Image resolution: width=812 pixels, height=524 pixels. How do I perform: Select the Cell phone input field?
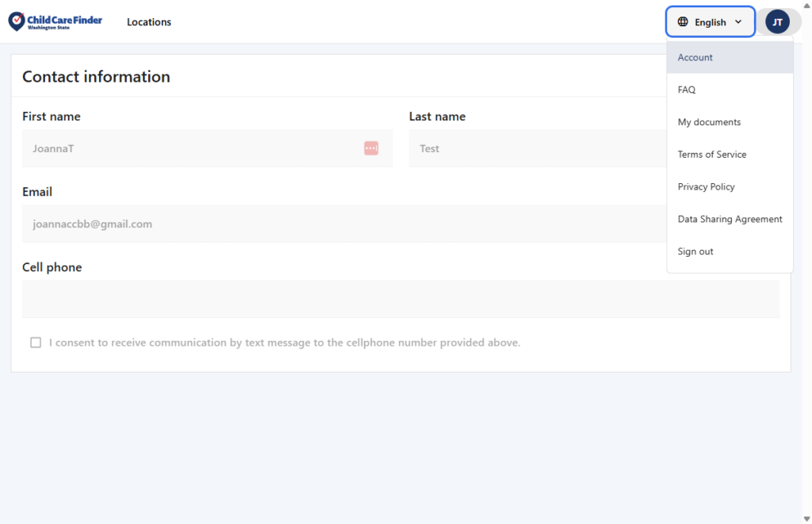coord(400,299)
